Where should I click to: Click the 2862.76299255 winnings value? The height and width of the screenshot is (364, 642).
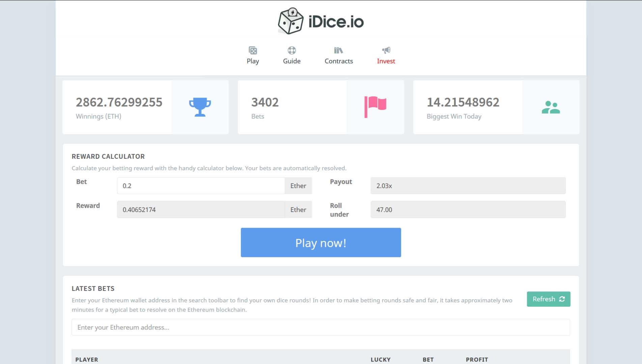[x=119, y=102]
